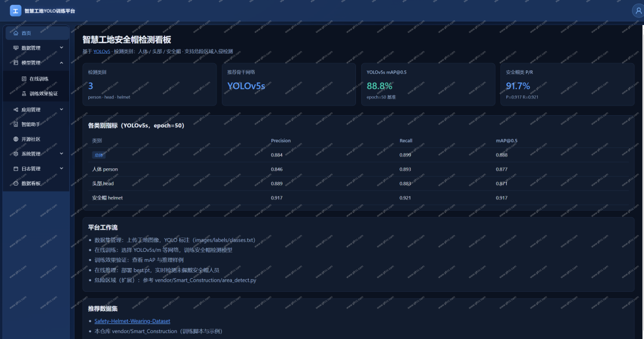Screen dimensions: 644x339
Task: Go to 首页 in the sidebar
Action: click(x=38, y=33)
